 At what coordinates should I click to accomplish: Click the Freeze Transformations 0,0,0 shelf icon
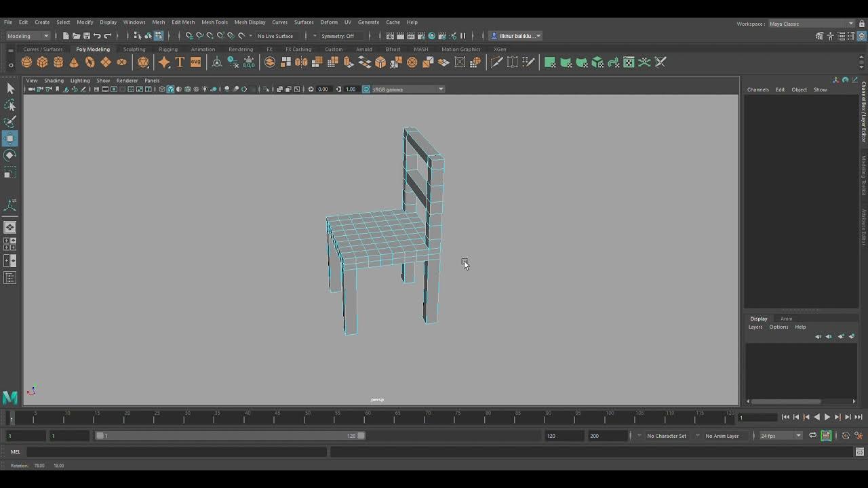pyautogui.click(x=249, y=62)
